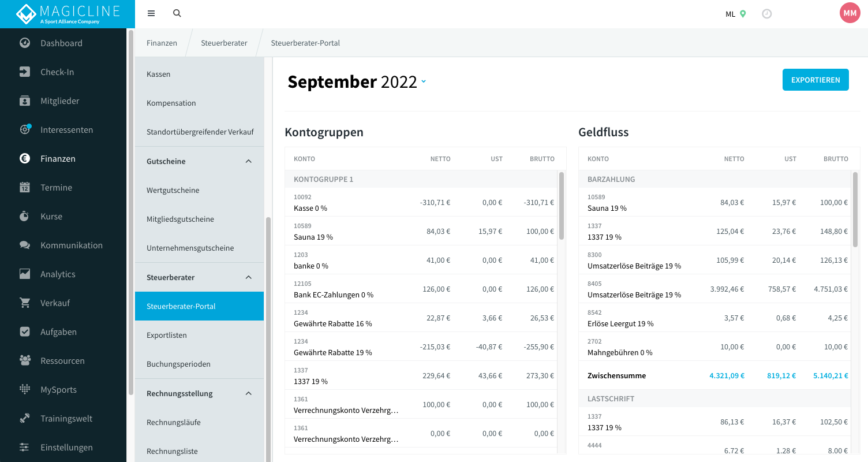Collapse the Gutscheine section
The width and height of the screenshot is (868, 462).
(x=249, y=161)
